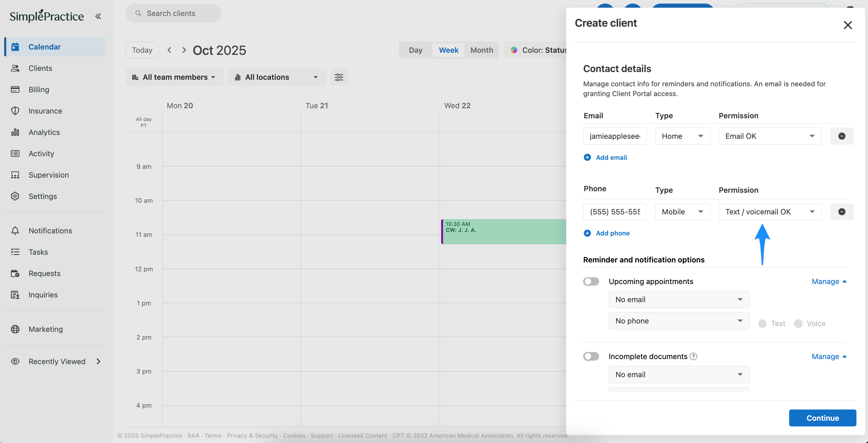Open calendar filter settings sliders icon
This screenshot has width=868, height=443.
click(339, 77)
